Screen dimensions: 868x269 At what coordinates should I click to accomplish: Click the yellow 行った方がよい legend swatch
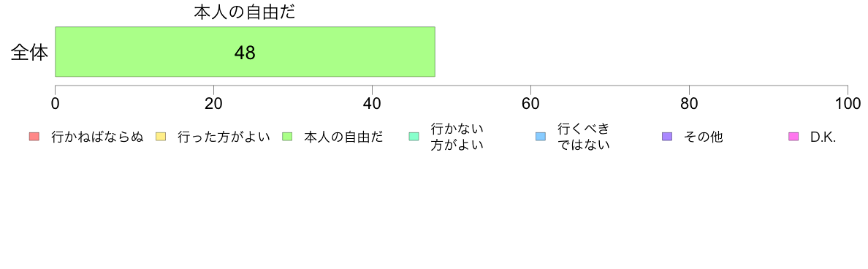coord(161,137)
